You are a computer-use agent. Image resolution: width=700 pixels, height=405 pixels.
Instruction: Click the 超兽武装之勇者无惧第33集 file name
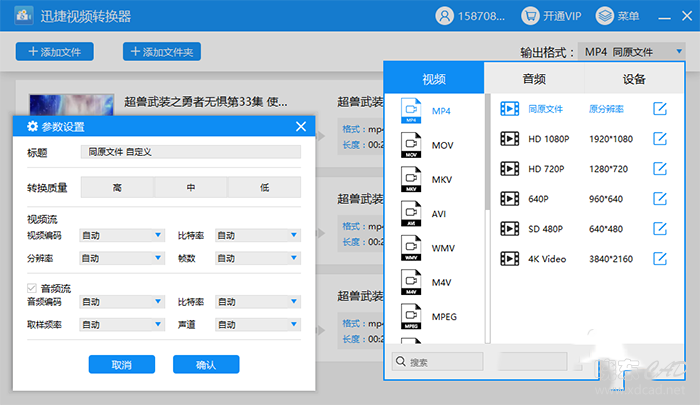(206, 102)
